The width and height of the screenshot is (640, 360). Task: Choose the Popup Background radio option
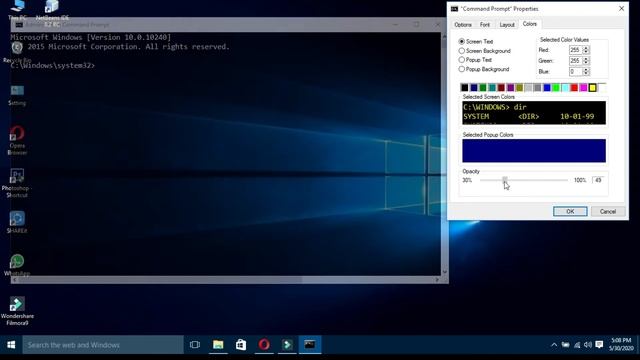click(462, 69)
